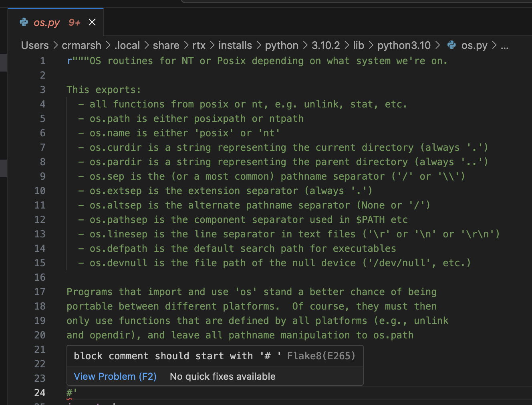
Task: Open the 3.10.2 breadcrumb picker
Action: [x=325, y=45]
